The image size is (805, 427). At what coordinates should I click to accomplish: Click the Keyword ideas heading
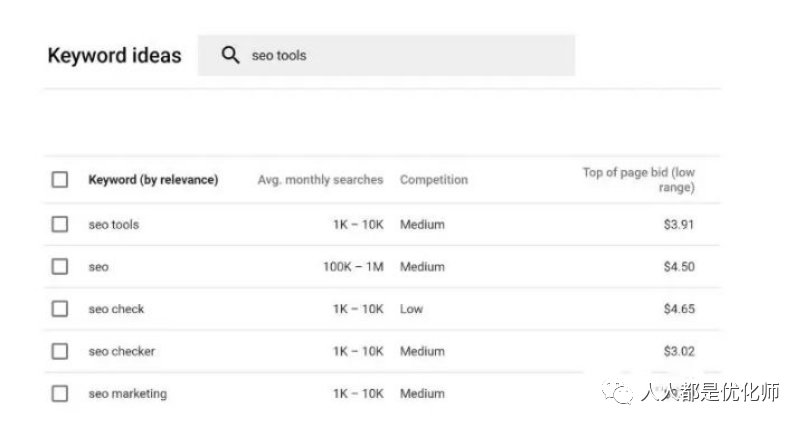[114, 55]
